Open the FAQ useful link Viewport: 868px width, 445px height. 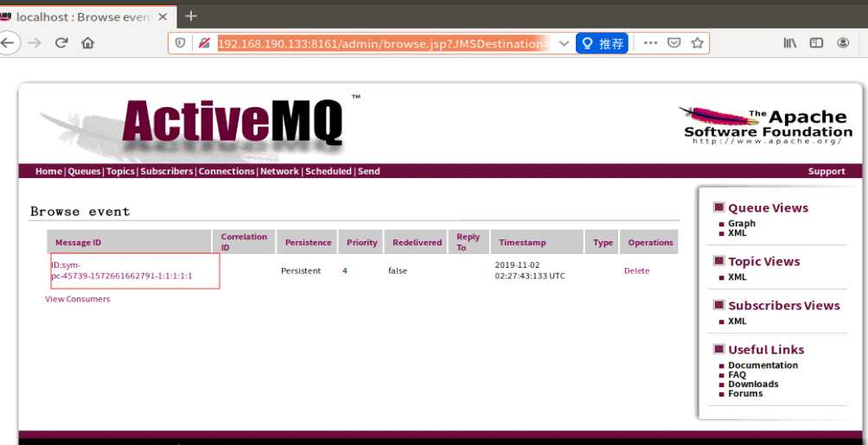click(737, 375)
